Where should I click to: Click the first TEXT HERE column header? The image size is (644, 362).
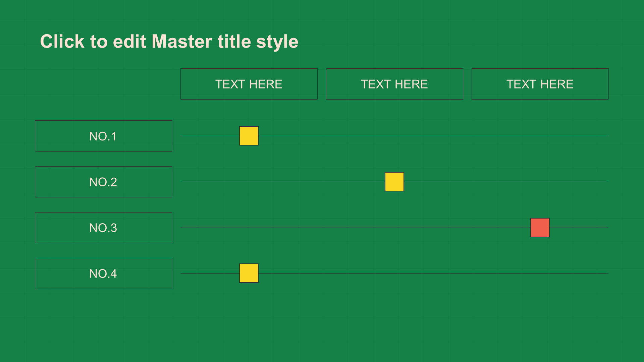pos(249,83)
